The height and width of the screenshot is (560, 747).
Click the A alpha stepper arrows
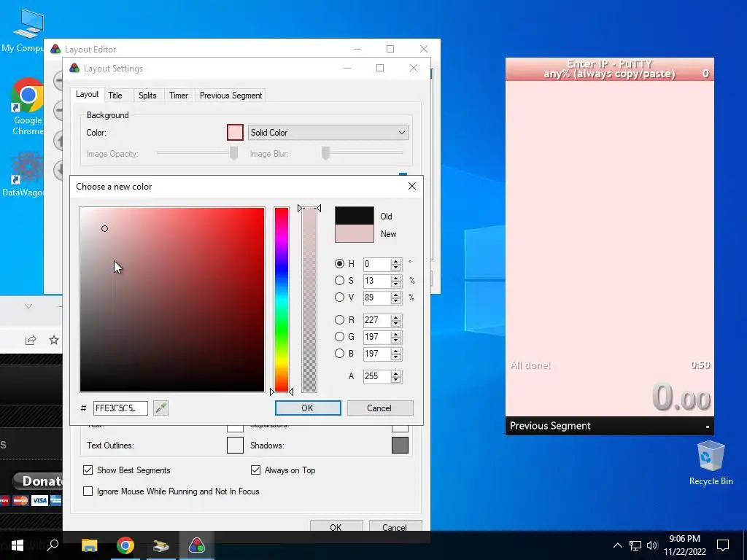395,376
